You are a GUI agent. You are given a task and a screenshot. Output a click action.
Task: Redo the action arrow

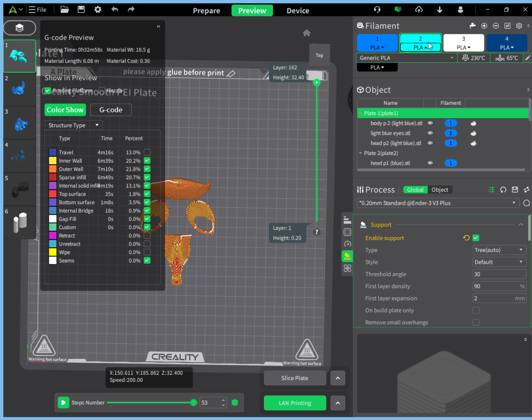click(x=131, y=10)
